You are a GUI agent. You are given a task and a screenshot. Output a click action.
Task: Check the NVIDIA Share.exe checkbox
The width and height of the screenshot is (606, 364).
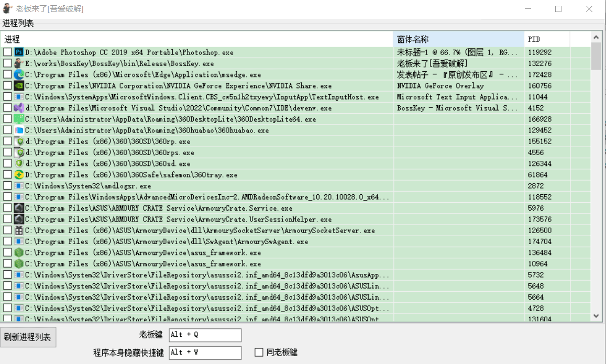tap(7, 85)
